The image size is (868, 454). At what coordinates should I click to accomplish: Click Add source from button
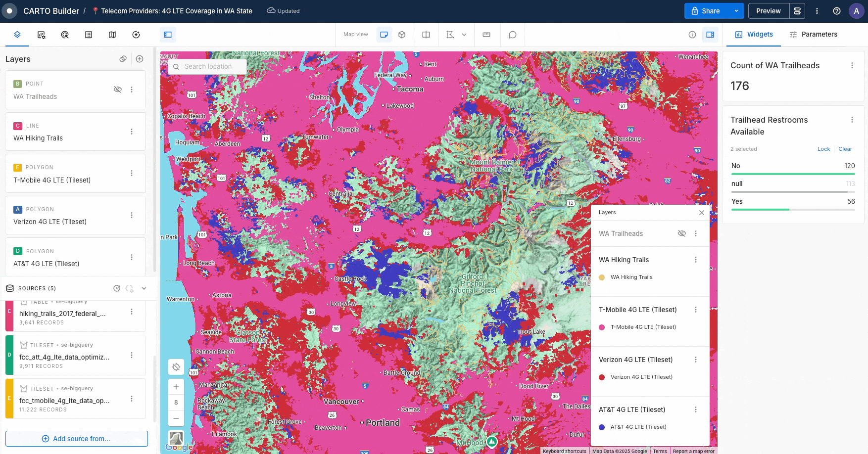(x=77, y=439)
